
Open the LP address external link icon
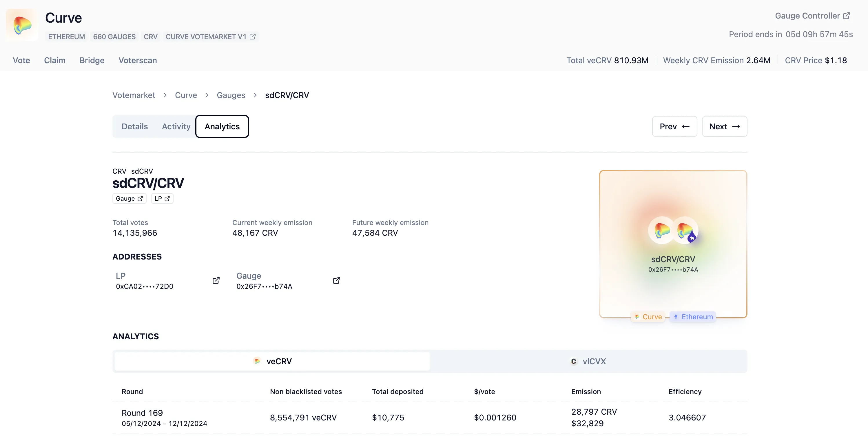tap(216, 280)
